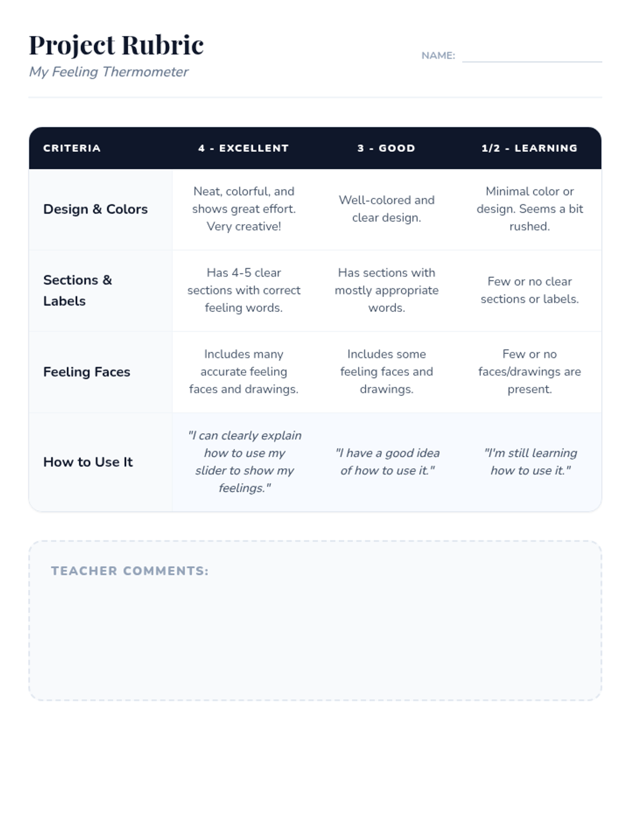Image resolution: width=630 pixels, height=840 pixels.
Task: Select the 'Neat, colorful' Excellent cell
Action: pos(244,209)
